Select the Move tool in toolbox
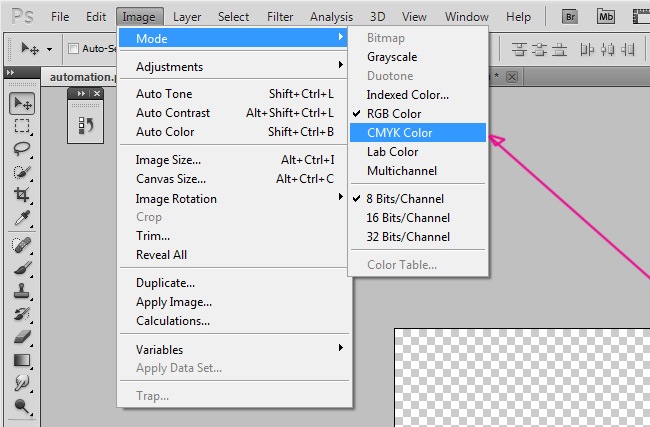The width and height of the screenshot is (650, 427). click(22, 103)
